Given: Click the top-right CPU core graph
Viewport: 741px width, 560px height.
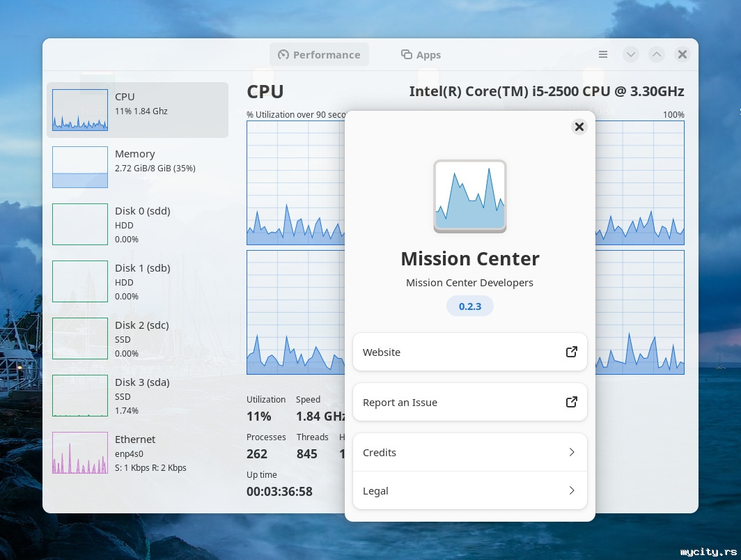Looking at the screenshot, I should coord(640,183).
